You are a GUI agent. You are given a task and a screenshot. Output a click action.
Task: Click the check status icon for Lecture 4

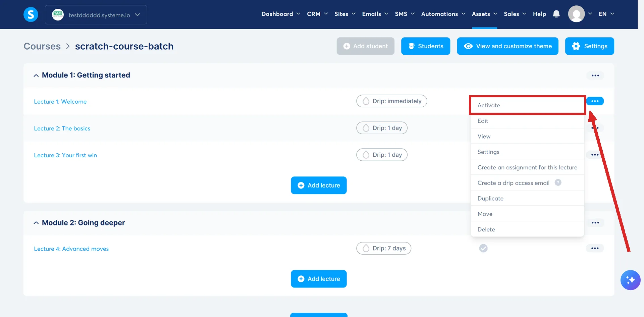tap(483, 248)
